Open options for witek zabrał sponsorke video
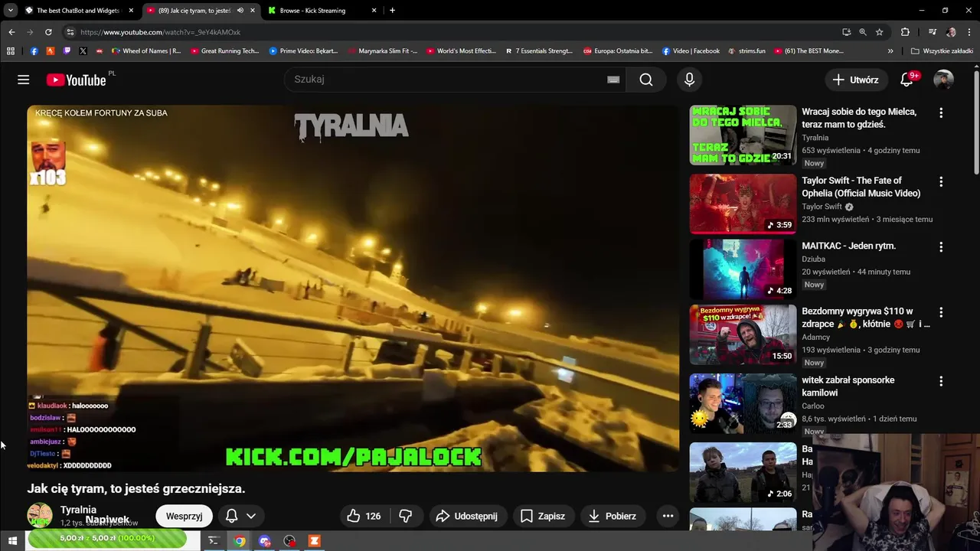980x551 pixels. tap(941, 381)
